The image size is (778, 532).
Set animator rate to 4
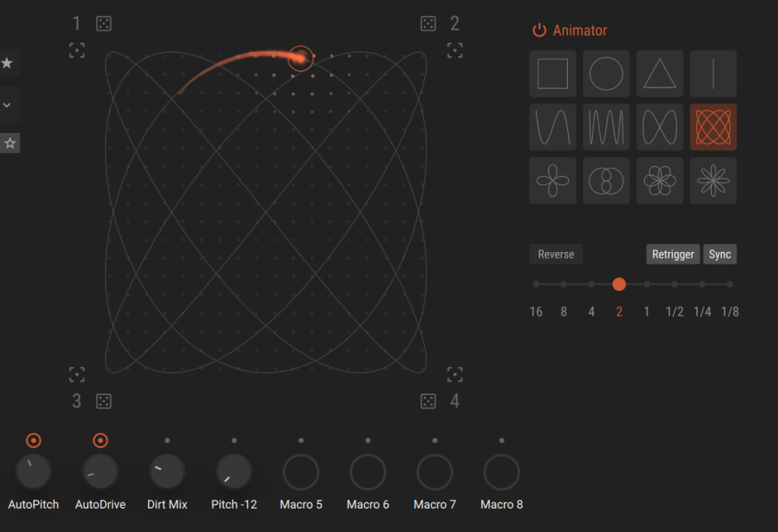[x=591, y=312]
